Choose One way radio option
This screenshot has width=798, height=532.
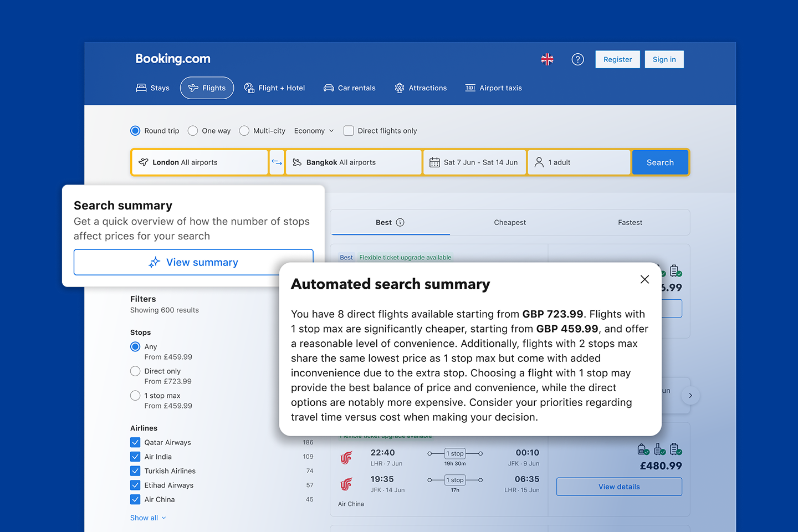tap(193, 131)
